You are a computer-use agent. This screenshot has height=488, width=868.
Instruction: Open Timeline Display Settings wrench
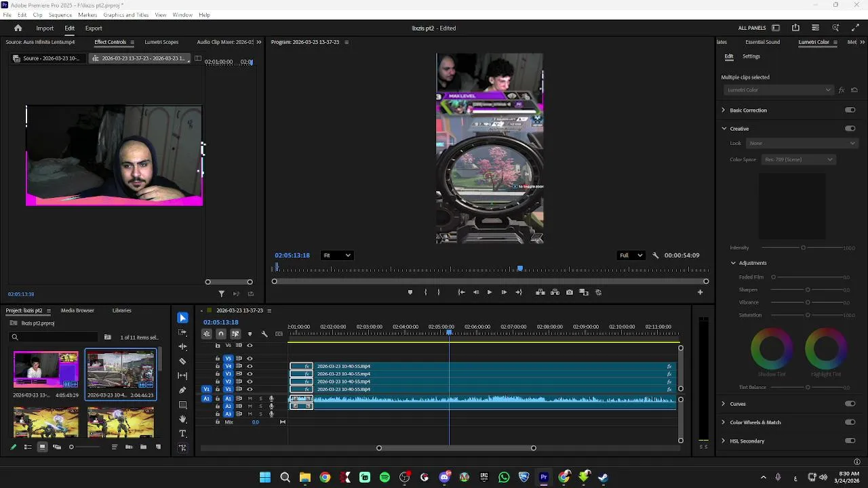(264, 333)
